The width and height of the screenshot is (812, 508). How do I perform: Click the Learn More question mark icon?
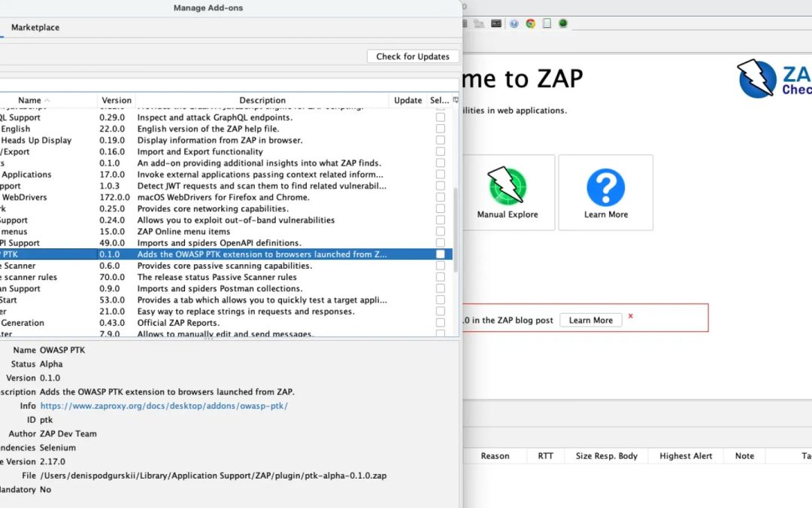(606, 184)
